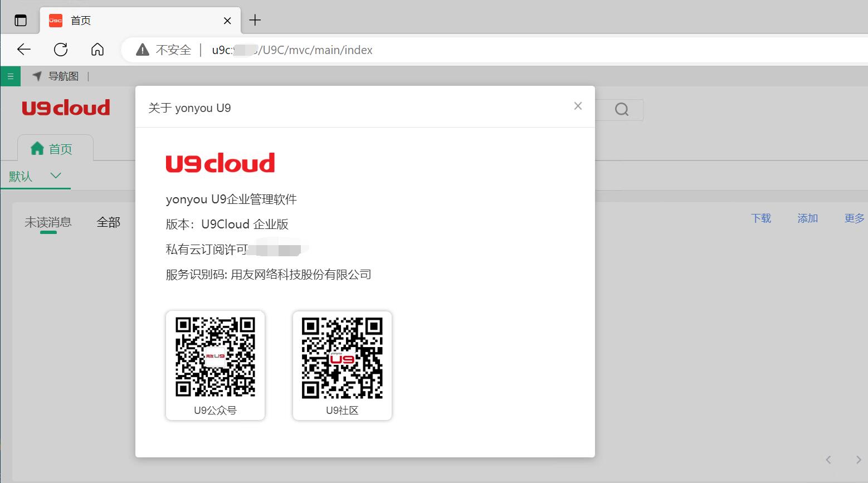Switch to 全部 messages tab

point(108,222)
